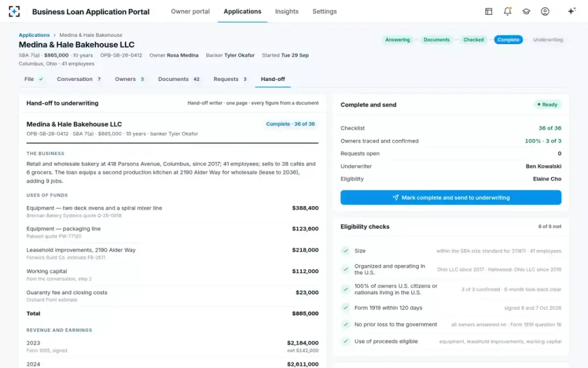The height and width of the screenshot is (368, 588).
Task: Select the Underwriting progress step
Action: pyautogui.click(x=548, y=40)
